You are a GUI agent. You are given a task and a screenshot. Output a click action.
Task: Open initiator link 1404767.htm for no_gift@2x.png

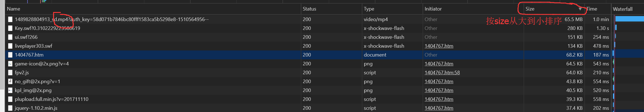439,82
